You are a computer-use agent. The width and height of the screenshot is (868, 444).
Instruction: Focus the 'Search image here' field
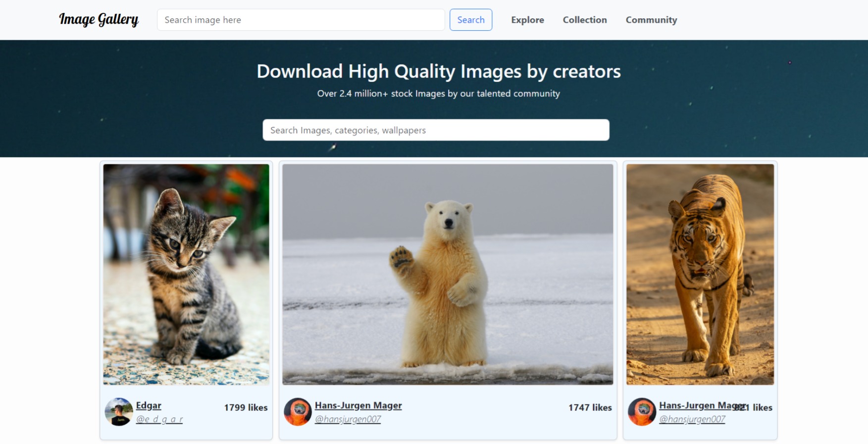(x=301, y=20)
